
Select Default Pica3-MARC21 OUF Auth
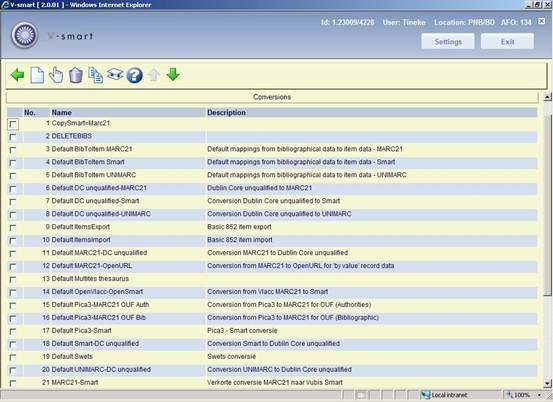point(100,304)
